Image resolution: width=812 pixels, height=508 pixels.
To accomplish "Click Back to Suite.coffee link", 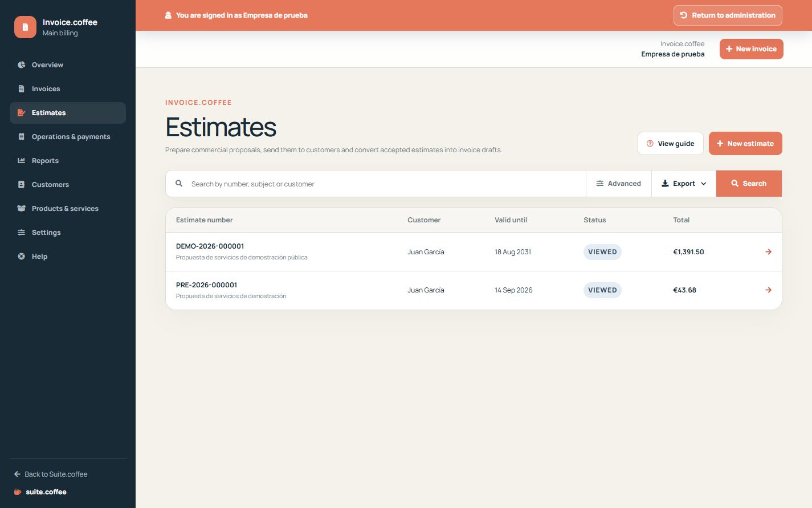I will pyautogui.click(x=51, y=474).
